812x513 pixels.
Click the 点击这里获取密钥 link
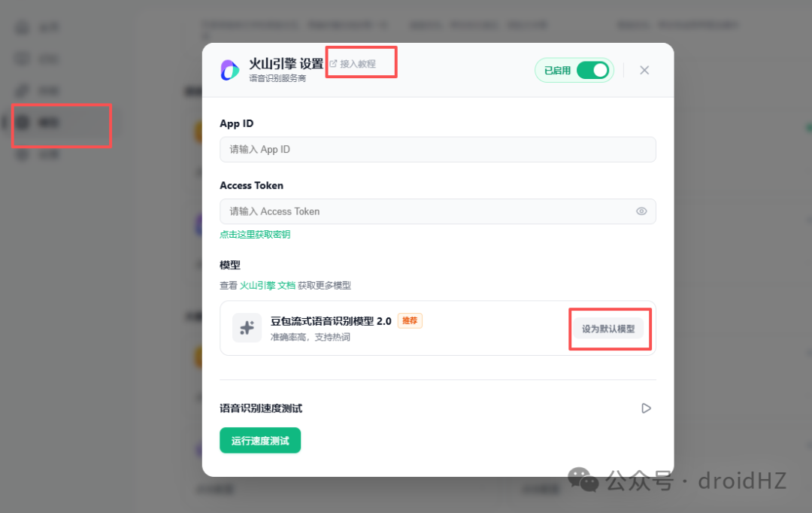coord(255,234)
